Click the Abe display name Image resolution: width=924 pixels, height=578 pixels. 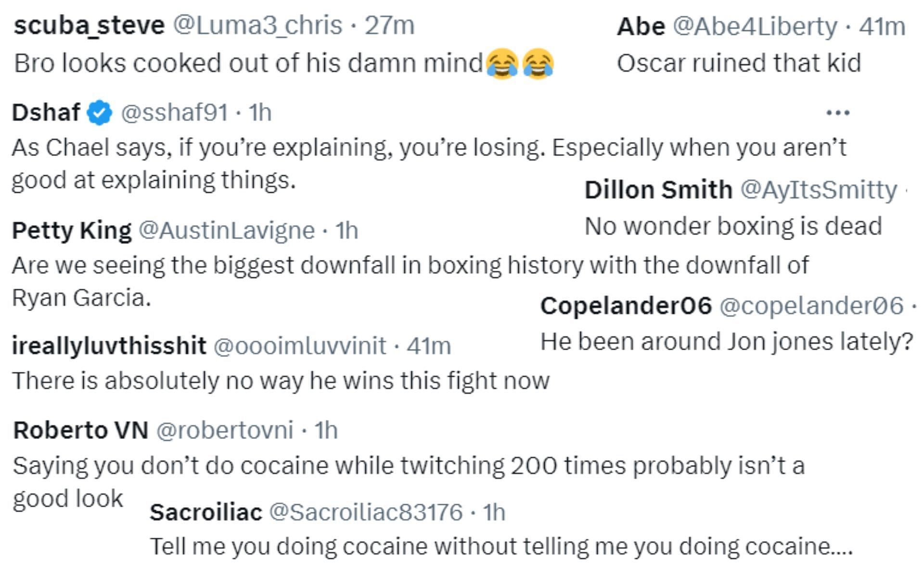click(641, 26)
